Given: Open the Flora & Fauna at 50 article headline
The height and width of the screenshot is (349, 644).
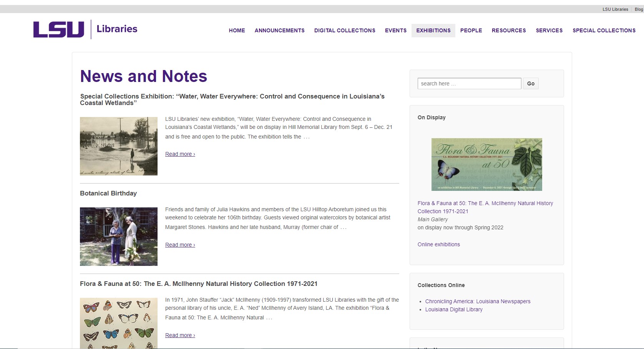Looking at the screenshot, I should pyautogui.click(x=199, y=284).
